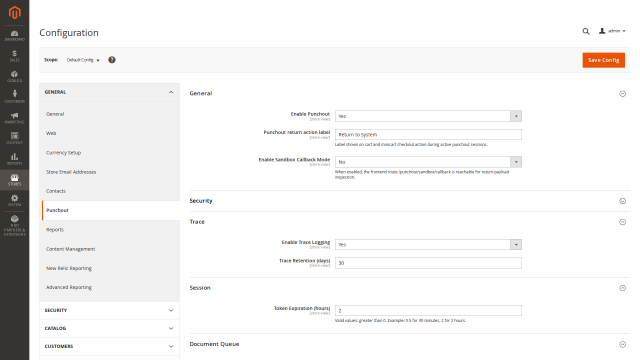
Task: Open the Content sidebar menu
Action: click(x=14, y=138)
